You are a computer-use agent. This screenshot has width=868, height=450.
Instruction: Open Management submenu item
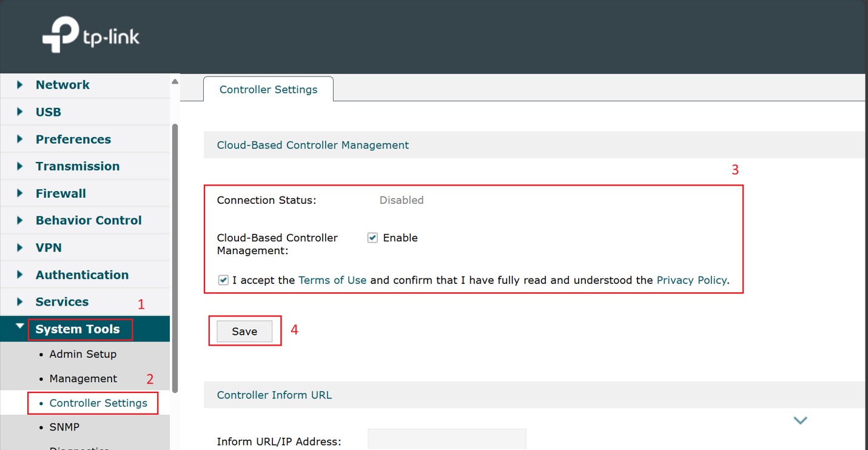click(x=83, y=378)
